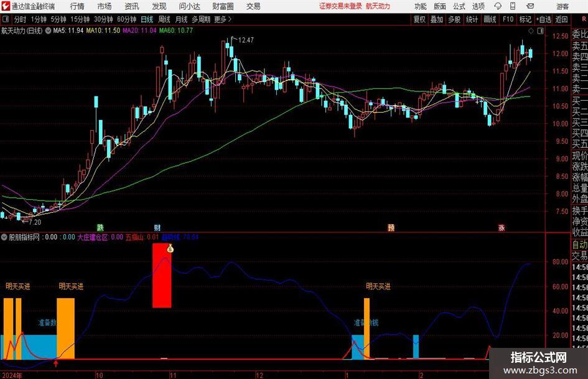Viewport: 588px width, 379px height.
Task: Click the diamond icon in chart corner
Action: [531, 31]
